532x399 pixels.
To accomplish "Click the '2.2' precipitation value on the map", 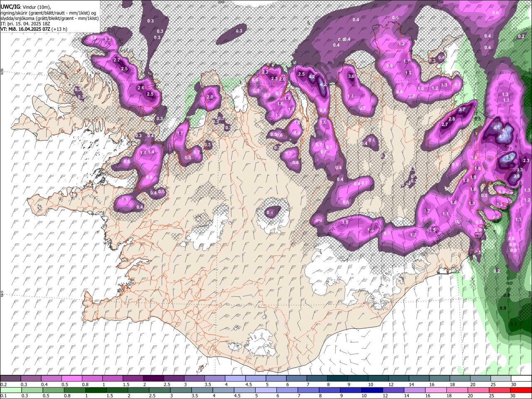I will click(265, 72).
